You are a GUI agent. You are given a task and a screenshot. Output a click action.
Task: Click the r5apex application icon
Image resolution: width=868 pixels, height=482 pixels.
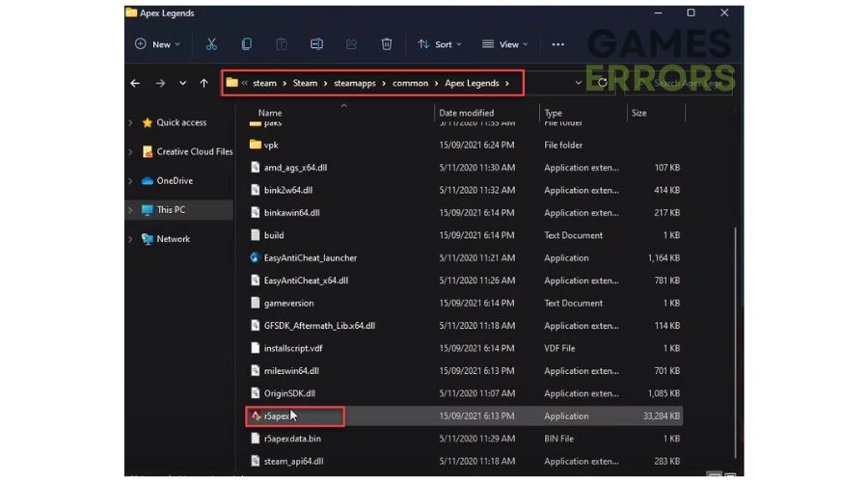[256, 415]
